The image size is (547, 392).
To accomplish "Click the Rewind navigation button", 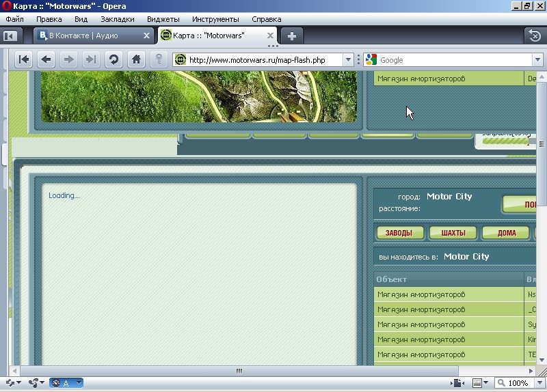I will tap(24, 59).
